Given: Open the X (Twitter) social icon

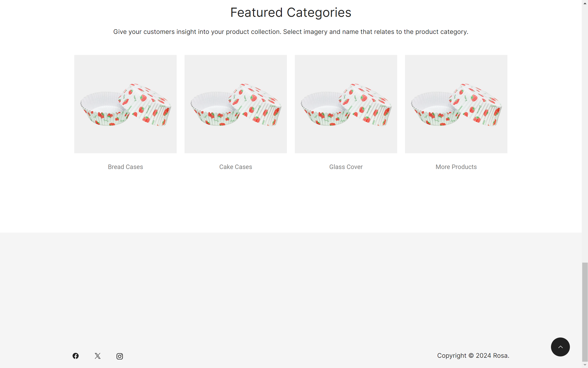Looking at the screenshot, I should coord(98,356).
